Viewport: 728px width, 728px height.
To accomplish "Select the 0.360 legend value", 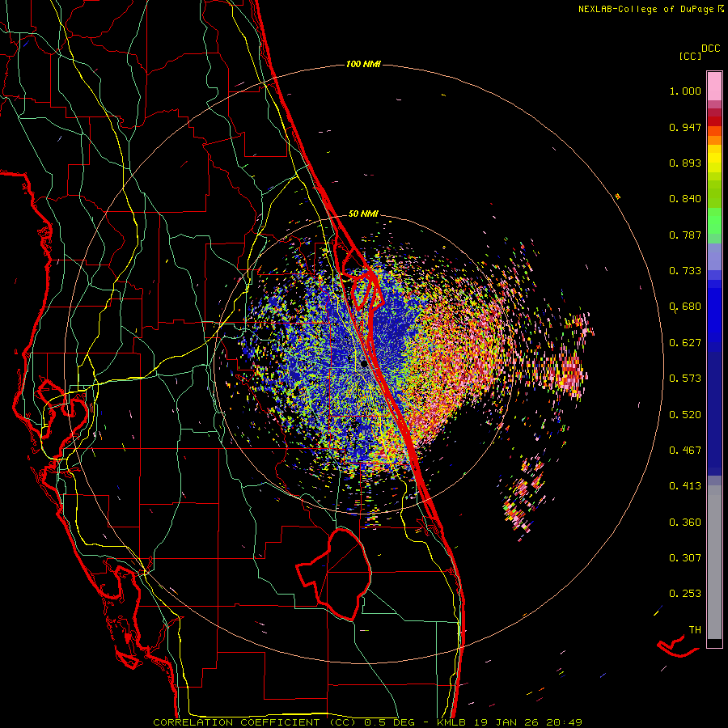I will pos(685,522).
